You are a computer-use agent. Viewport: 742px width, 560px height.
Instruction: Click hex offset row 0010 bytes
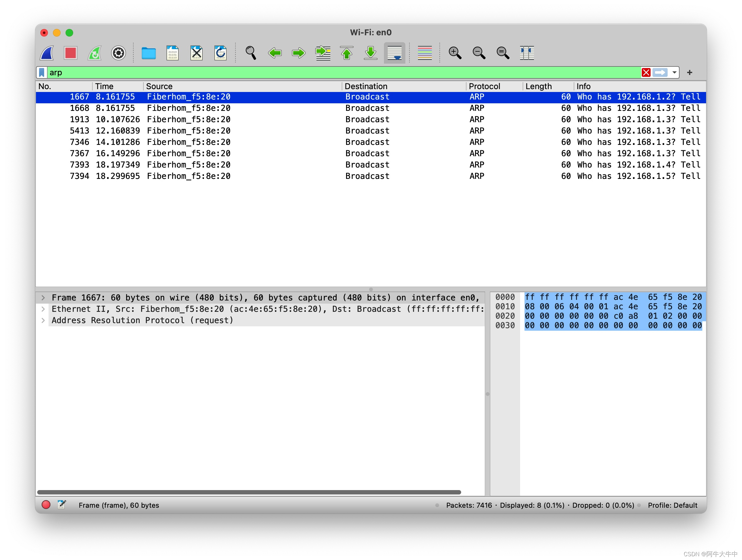click(613, 307)
